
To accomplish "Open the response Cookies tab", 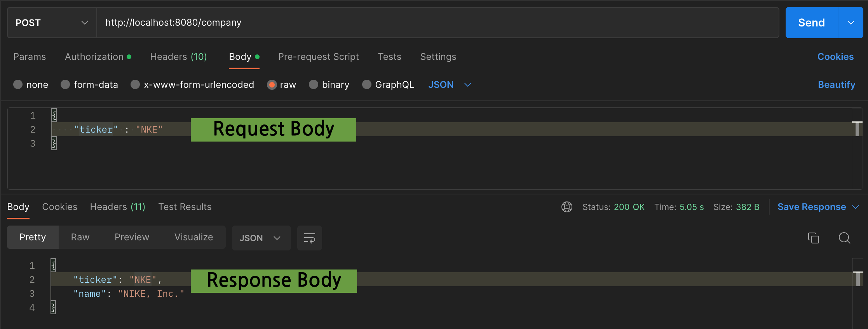I will click(60, 207).
